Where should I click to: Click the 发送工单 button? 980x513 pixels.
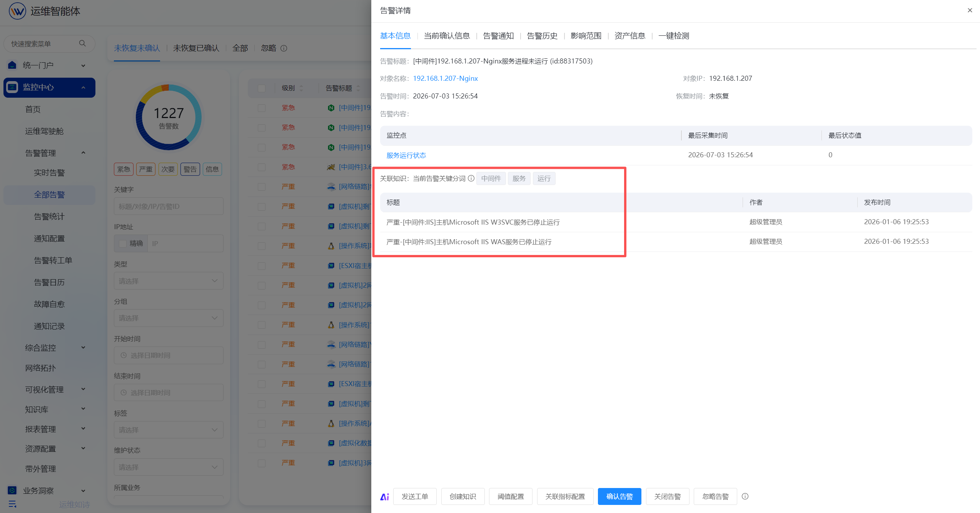415,496
